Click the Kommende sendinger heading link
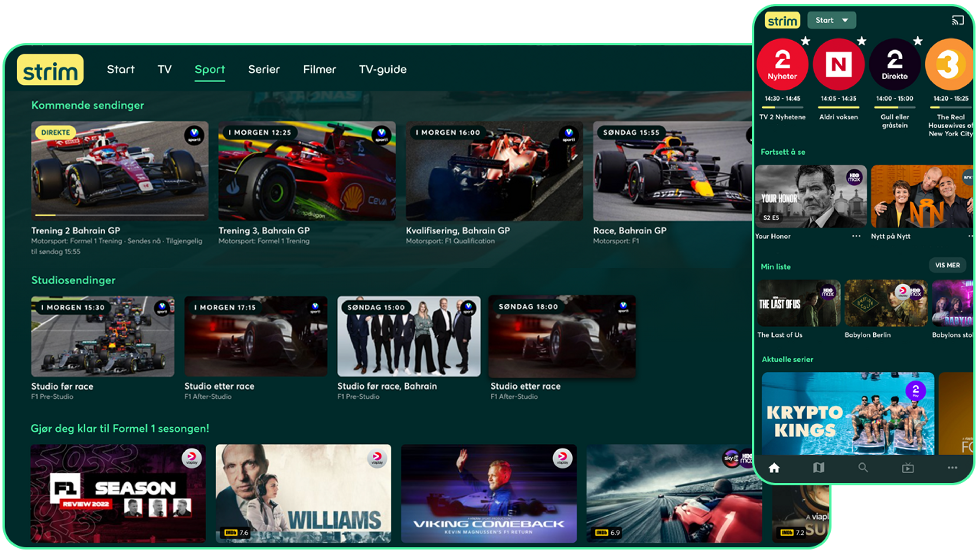 (x=88, y=105)
